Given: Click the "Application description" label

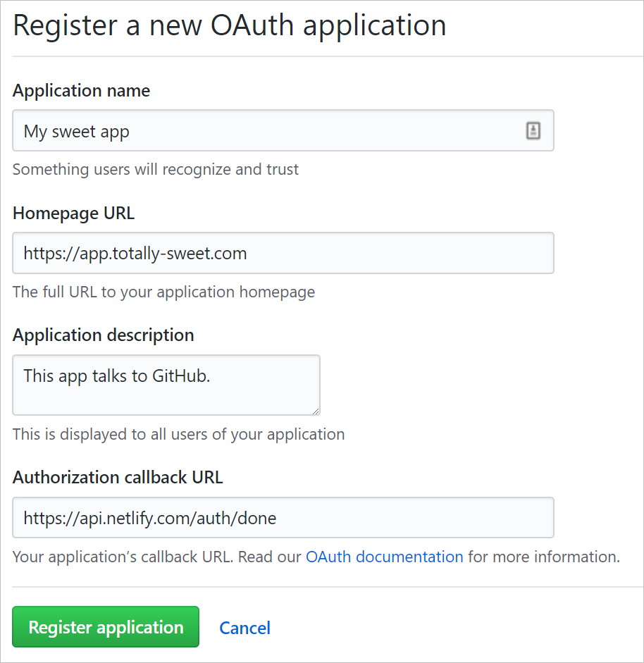Looking at the screenshot, I should pos(103,335).
